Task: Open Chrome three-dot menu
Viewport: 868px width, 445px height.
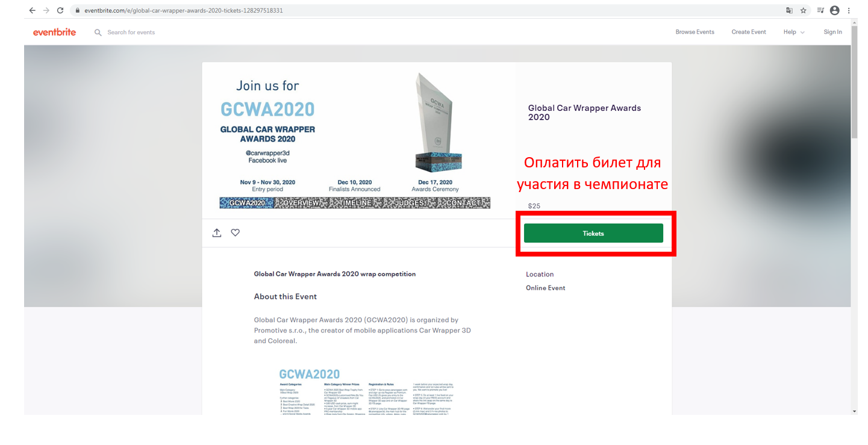Action: click(848, 10)
